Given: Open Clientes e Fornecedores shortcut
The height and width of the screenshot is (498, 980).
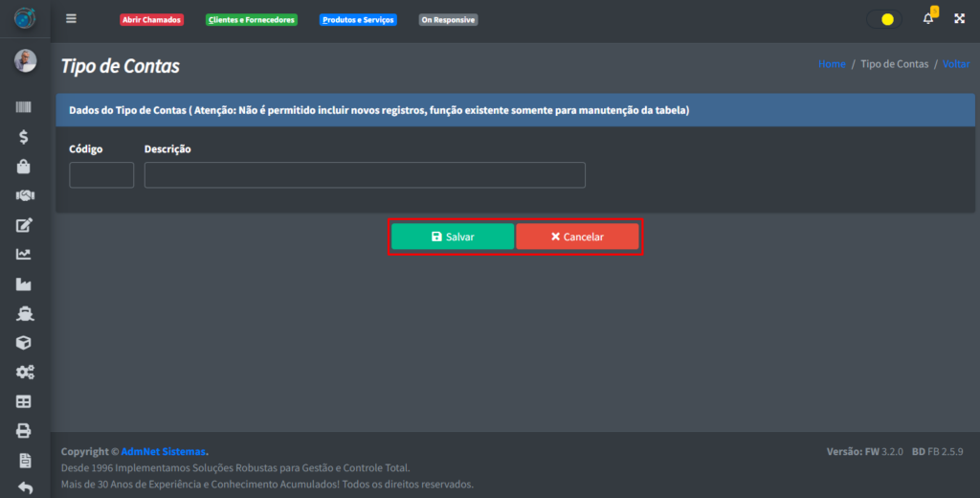Looking at the screenshot, I should coord(252,20).
